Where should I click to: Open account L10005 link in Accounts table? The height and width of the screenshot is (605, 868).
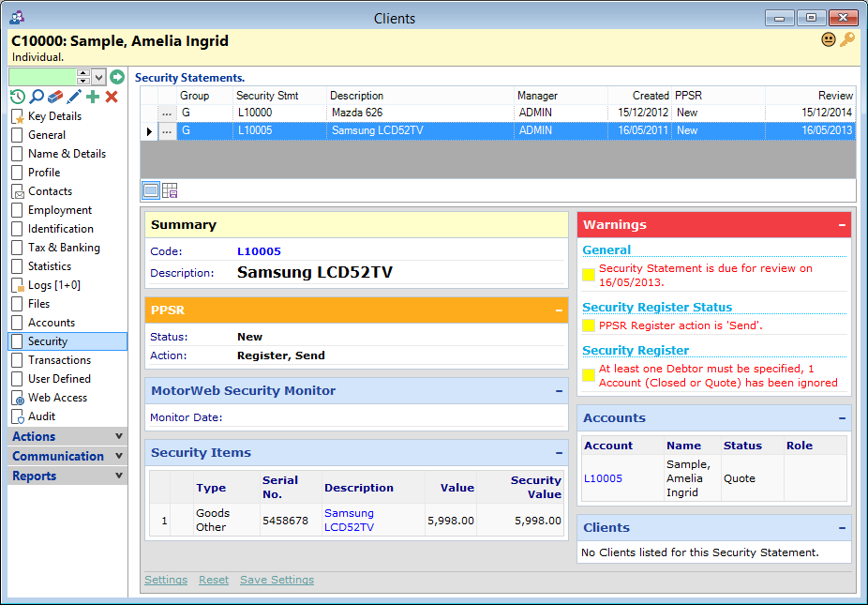(x=603, y=478)
